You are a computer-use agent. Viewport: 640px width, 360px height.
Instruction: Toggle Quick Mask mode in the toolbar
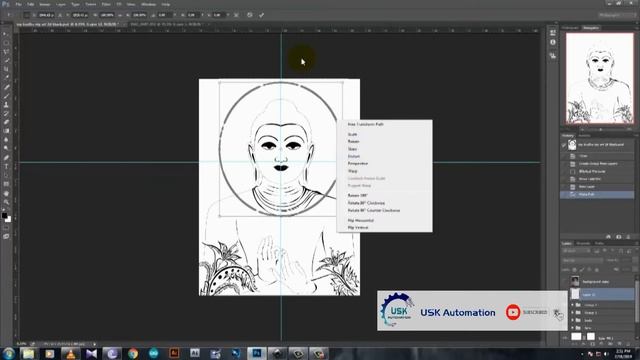point(6,228)
